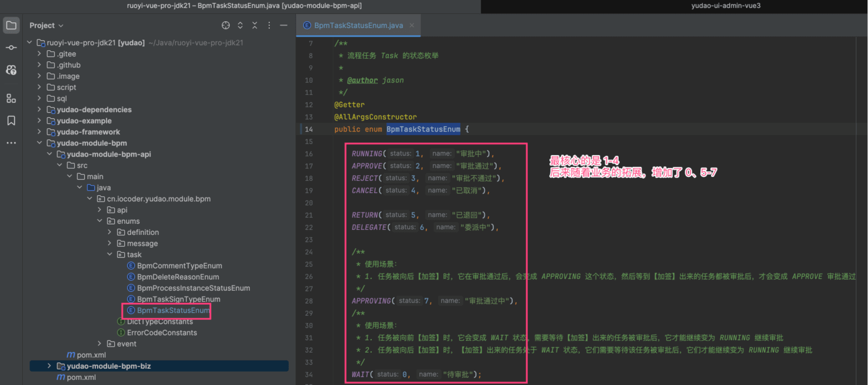Open the Structure tool window
This screenshot has width=868, height=385.
click(x=11, y=98)
